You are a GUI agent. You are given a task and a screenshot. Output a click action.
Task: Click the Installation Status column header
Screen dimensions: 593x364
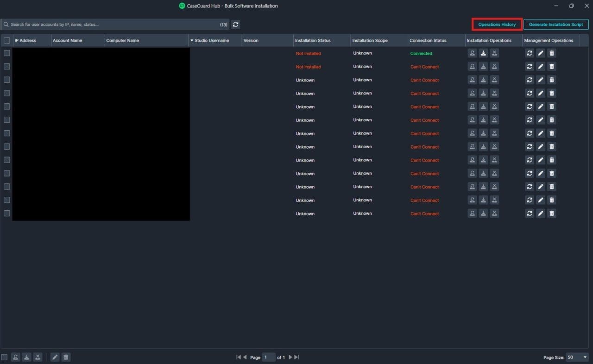pyautogui.click(x=313, y=41)
